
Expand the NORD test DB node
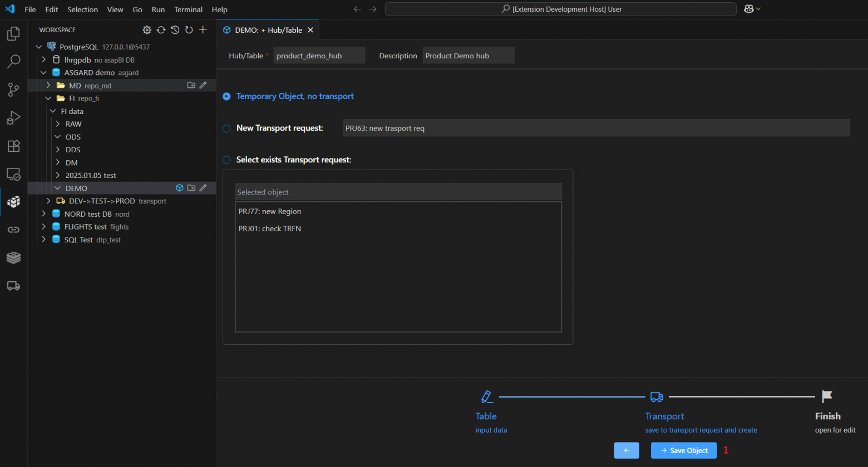click(44, 214)
